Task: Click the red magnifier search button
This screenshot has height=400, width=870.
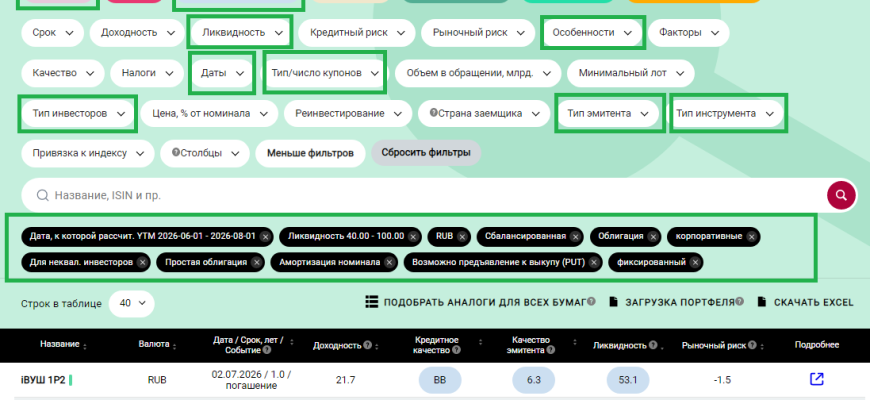Action: pos(841,195)
